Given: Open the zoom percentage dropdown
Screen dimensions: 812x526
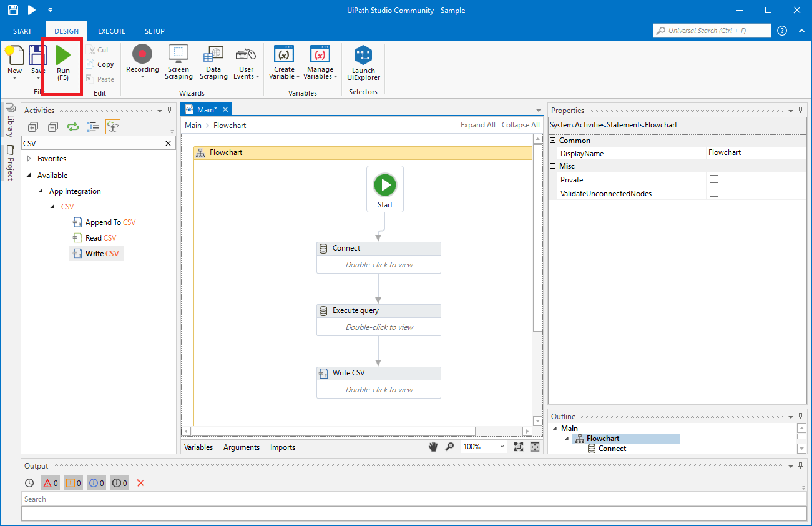Looking at the screenshot, I should (x=502, y=447).
